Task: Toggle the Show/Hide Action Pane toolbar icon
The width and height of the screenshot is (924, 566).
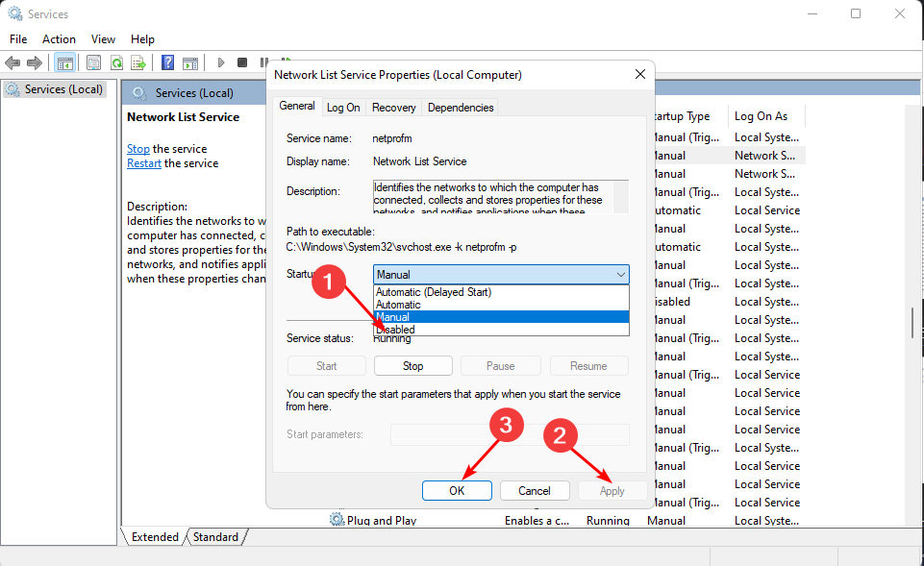Action: [190, 62]
